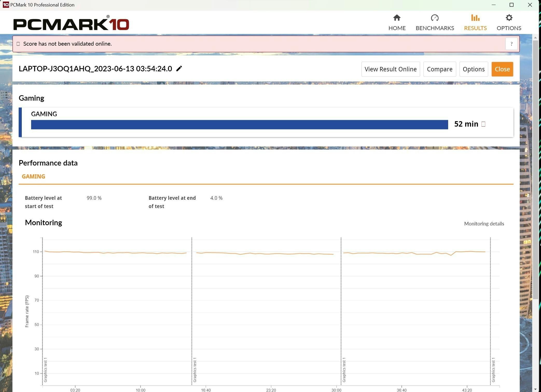This screenshot has height=392, width=541.
Task: Click View Result Online button
Action: 390,69
